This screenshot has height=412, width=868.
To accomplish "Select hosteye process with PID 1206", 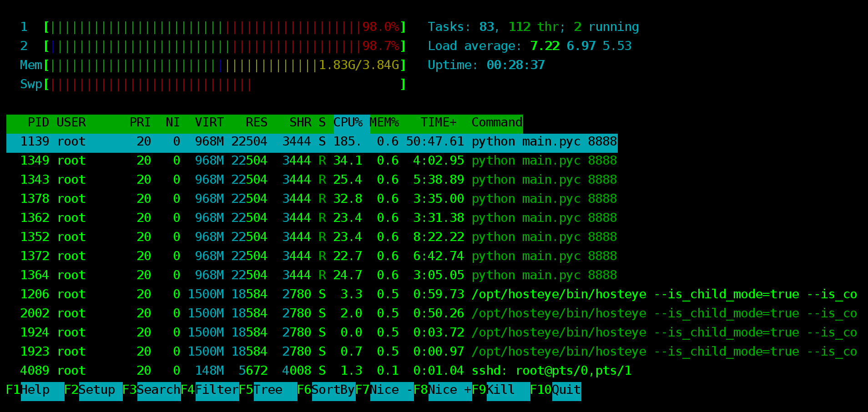I will (x=432, y=295).
